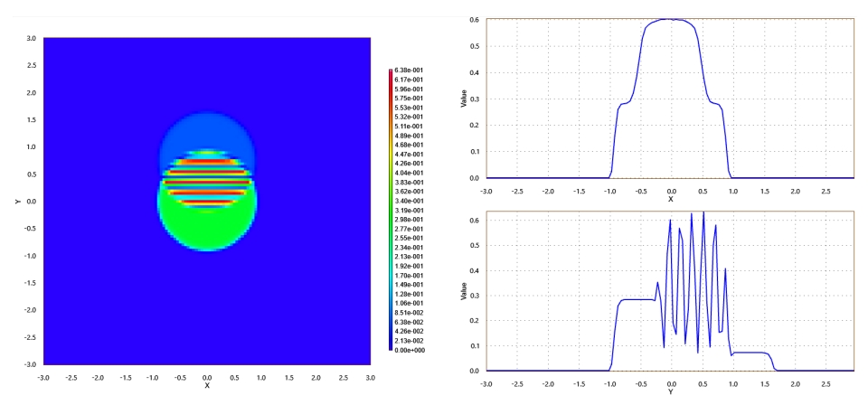
Task: Click the tallest oscillation peak in the lower plot
Action: (703, 212)
